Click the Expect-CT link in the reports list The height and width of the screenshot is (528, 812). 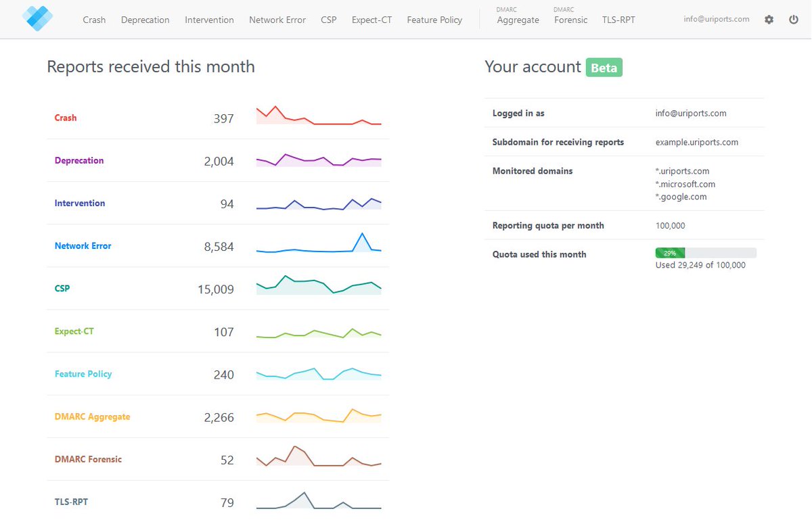tap(74, 331)
